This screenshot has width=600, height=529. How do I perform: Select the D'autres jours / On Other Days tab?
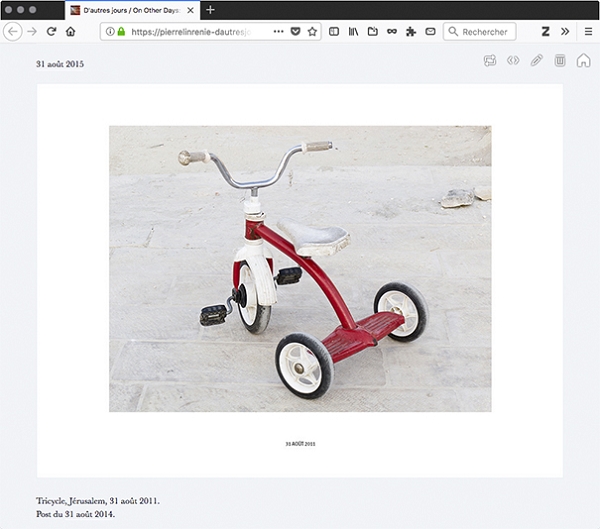click(128, 10)
